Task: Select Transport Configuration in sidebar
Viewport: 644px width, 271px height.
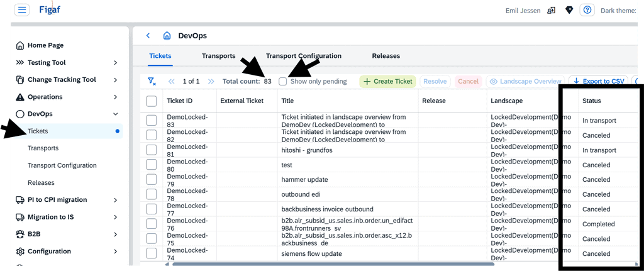Action: tap(62, 165)
